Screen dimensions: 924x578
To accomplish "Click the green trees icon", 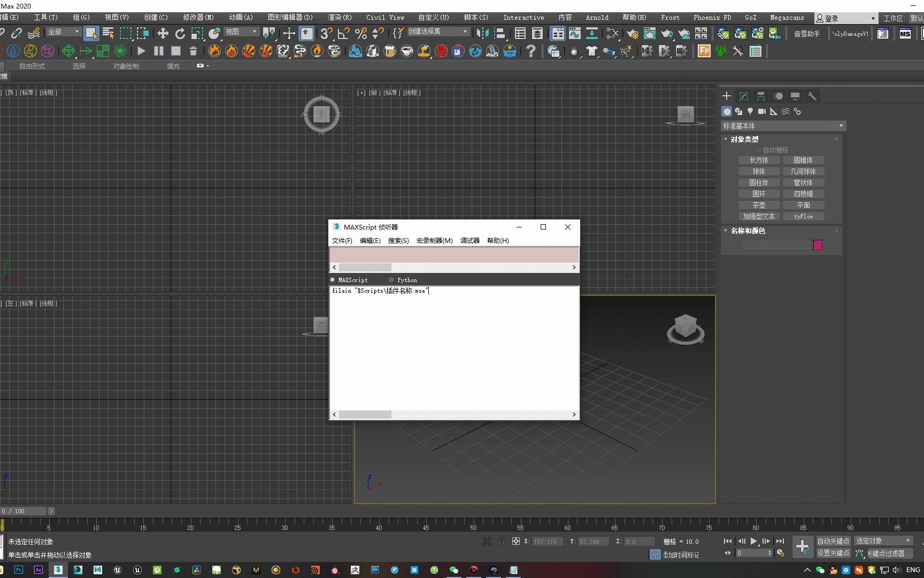I will 721,51.
